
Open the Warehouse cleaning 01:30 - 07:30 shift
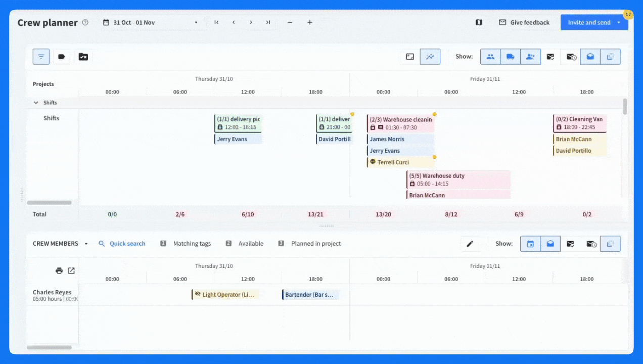tap(400, 123)
